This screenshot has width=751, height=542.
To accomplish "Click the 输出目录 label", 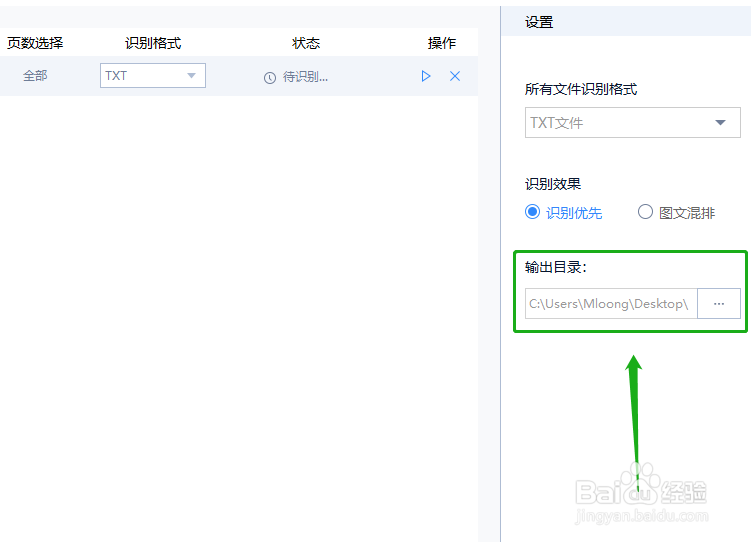I will tap(556, 267).
